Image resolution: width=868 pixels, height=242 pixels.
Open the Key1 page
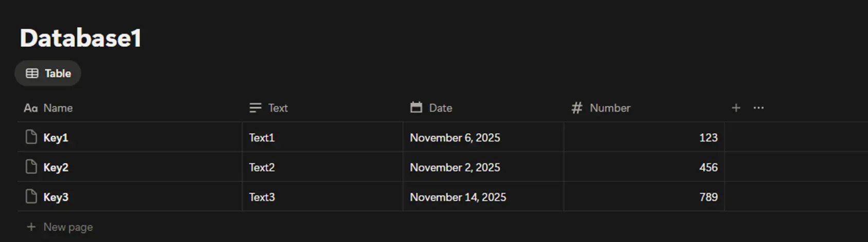pyautogui.click(x=56, y=138)
